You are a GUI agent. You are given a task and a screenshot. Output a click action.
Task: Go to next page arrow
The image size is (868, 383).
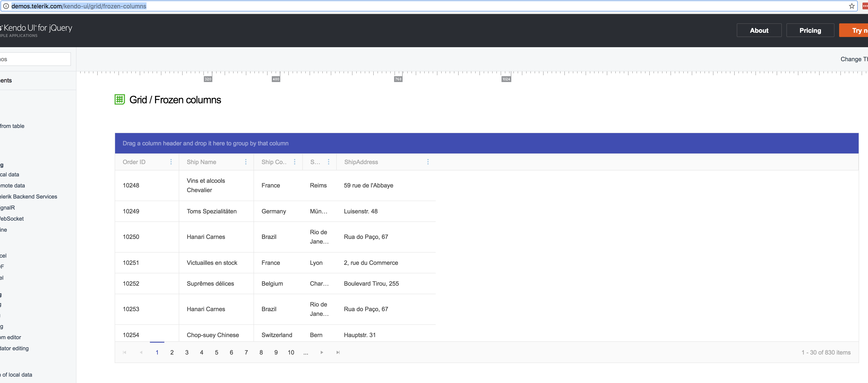click(322, 352)
